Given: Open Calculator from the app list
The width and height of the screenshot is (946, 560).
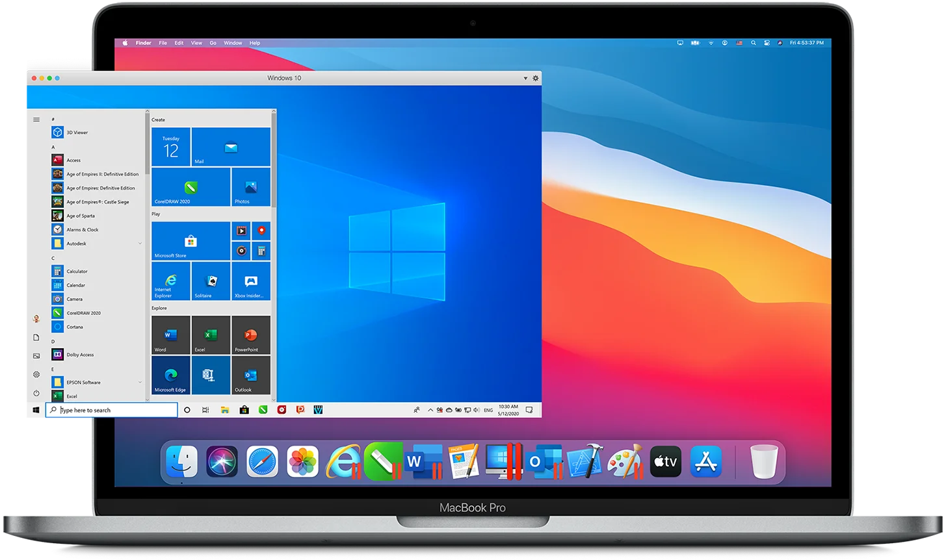Looking at the screenshot, I should tap(70, 271).
